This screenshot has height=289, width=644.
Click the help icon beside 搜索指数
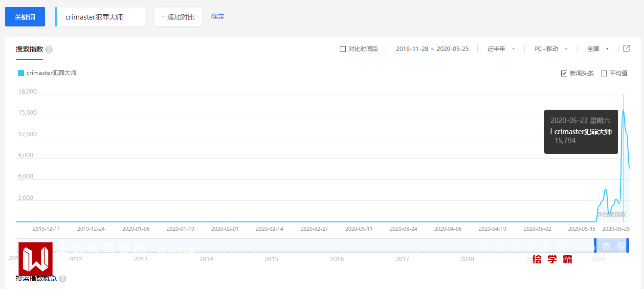click(x=49, y=49)
